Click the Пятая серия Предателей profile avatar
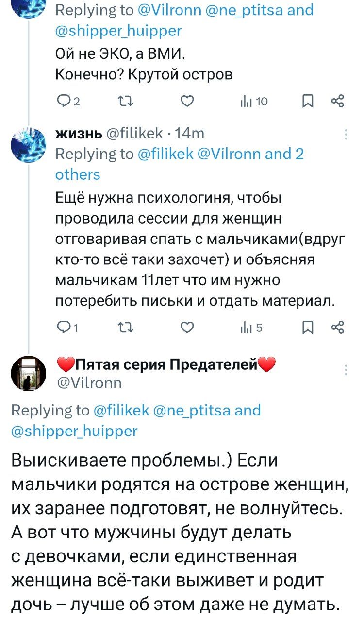This screenshot has height=622, width=364. pyautogui.click(x=29, y=373)
